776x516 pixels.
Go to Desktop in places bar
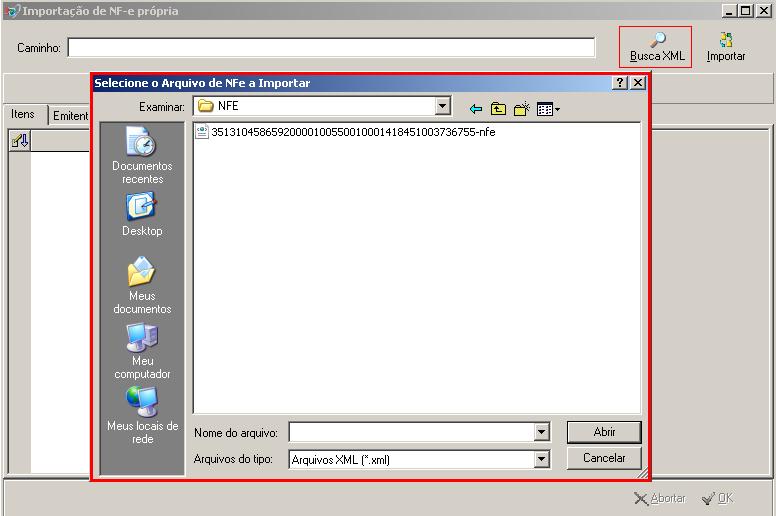142,214
